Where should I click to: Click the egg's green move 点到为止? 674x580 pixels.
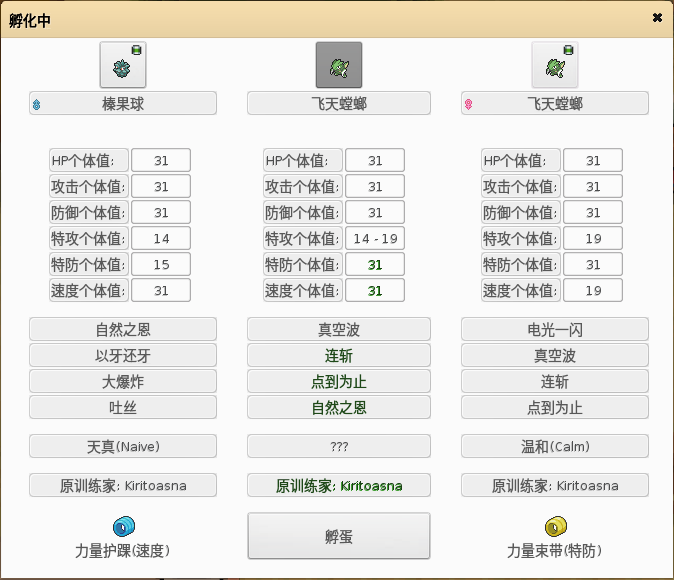tap(339, 381)
